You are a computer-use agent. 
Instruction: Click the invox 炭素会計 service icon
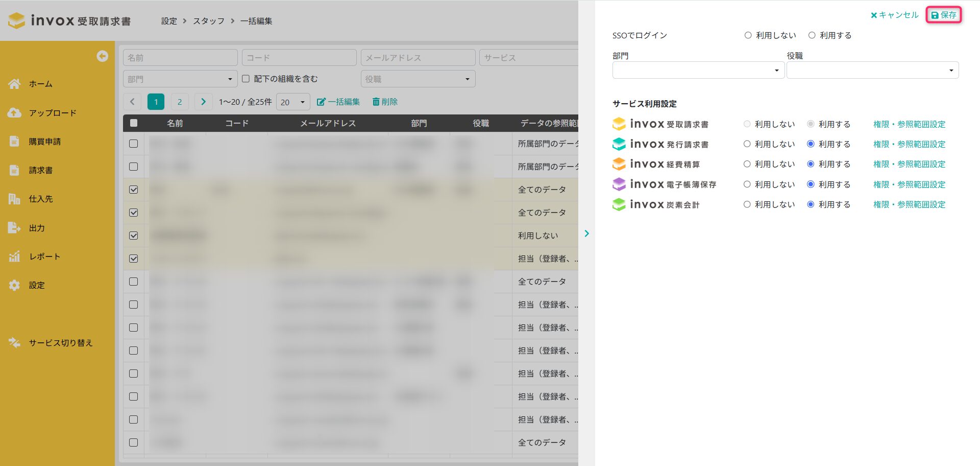(619, 204)
